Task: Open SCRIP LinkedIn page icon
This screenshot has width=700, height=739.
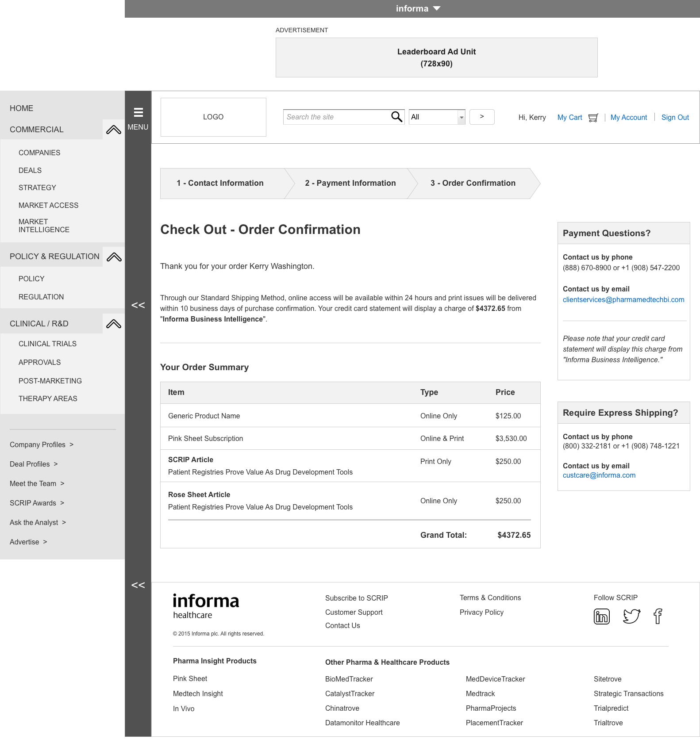Action: [602, 616]
